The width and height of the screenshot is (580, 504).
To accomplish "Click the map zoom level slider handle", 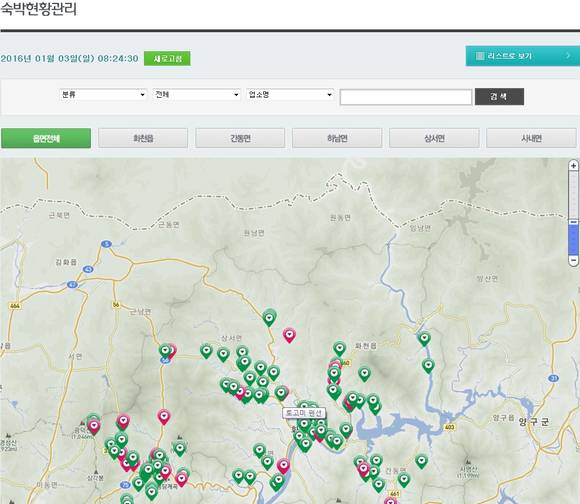I will (574, 222).
